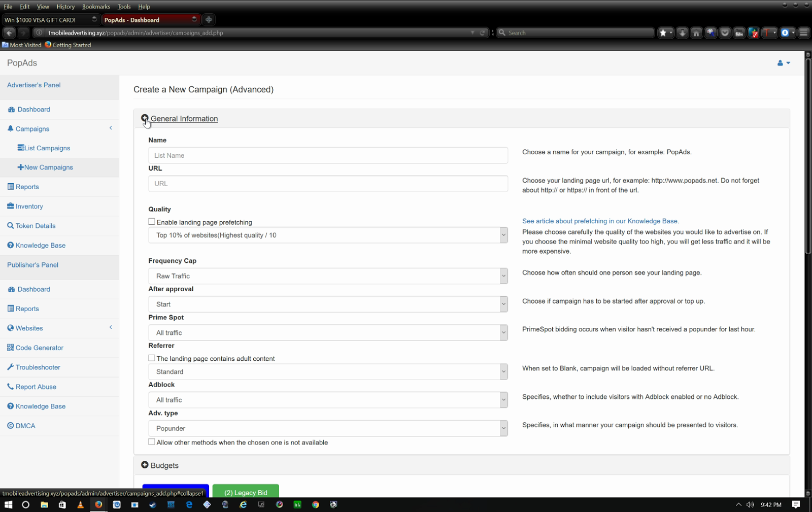Go to the browser home page icon
Screen dimensions: 812x512
(x=696, y=32)
